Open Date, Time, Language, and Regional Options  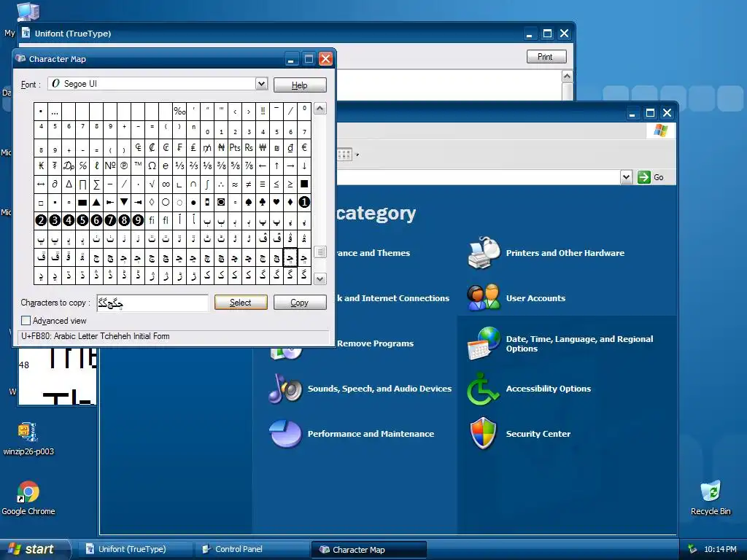point(579,343)
